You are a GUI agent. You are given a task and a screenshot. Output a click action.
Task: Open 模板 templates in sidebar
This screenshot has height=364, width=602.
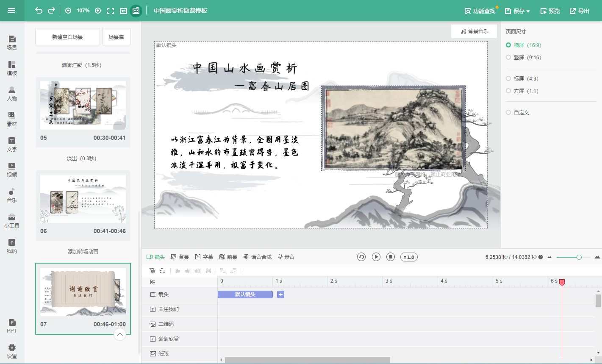[x=12, y=68]
